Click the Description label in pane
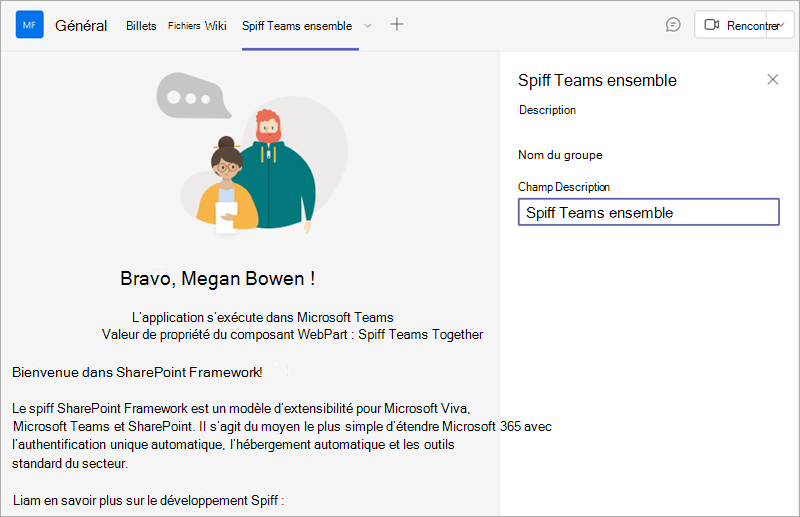 point(547,110)
